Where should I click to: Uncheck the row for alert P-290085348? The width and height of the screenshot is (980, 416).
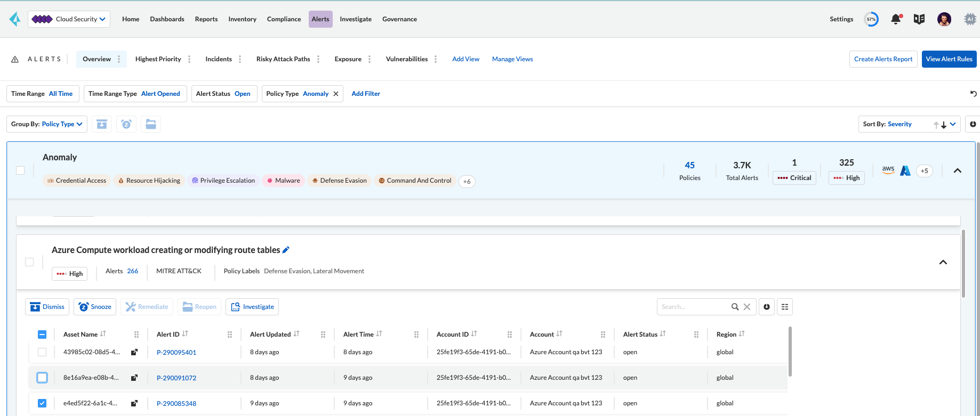(x=42, y=403)
